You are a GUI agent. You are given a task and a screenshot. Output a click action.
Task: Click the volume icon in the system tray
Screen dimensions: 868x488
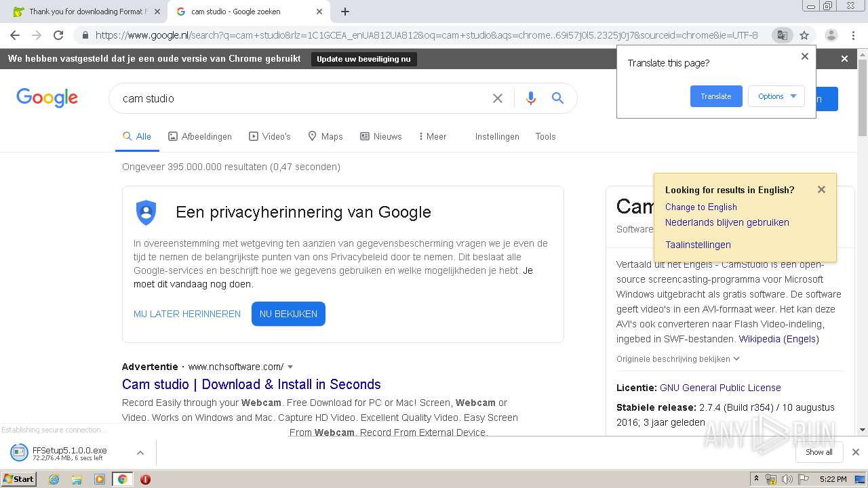(x=787, y=479)
